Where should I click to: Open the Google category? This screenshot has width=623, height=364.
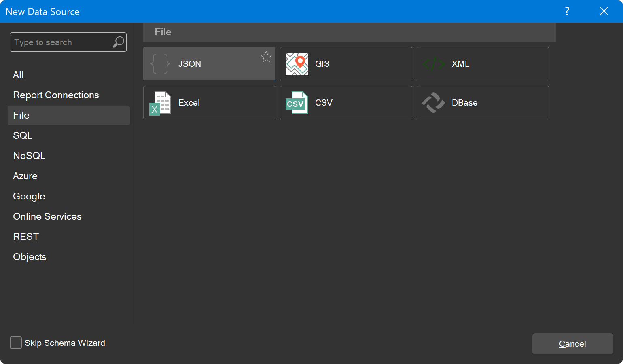pyautogui.click(x=69, y=196)
